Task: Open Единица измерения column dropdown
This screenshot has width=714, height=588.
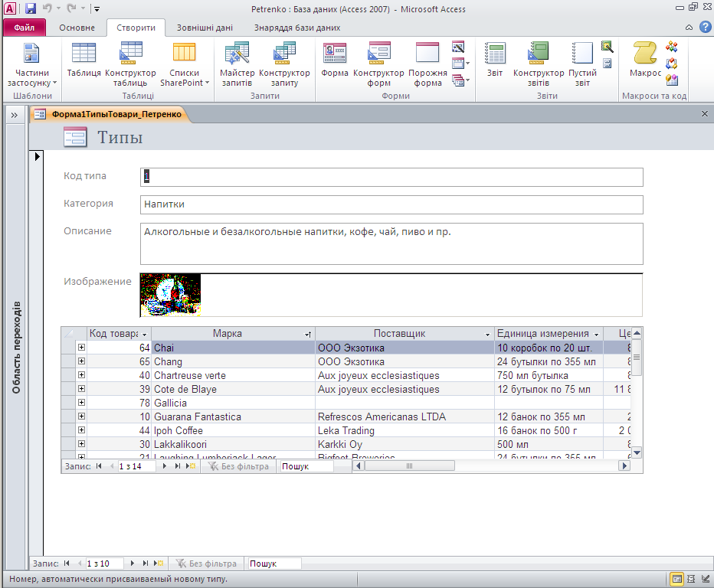Action: (x=596, y=334)
